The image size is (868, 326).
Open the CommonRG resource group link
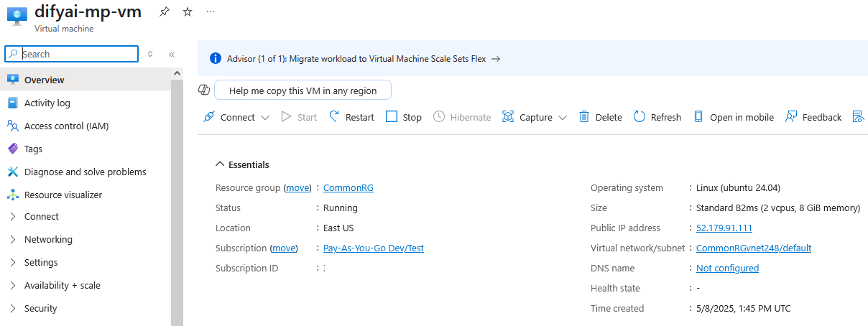(348, 187)
